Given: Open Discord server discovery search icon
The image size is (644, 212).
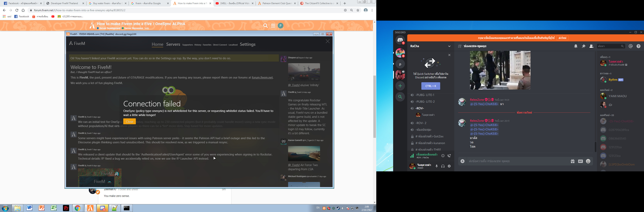Looking at the screenshot, I should click(400, 97).
